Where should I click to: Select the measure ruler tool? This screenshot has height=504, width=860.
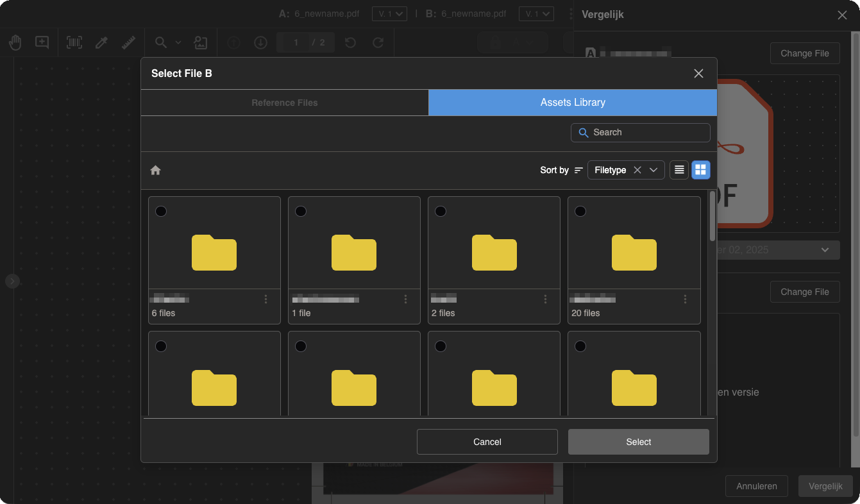click(x=128, y=42)
